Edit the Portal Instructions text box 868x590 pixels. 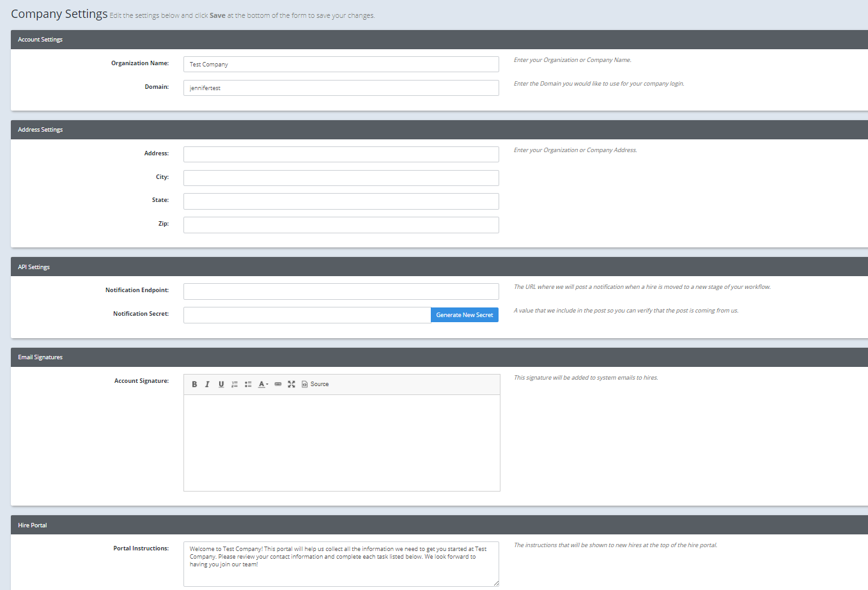point(341,564)
